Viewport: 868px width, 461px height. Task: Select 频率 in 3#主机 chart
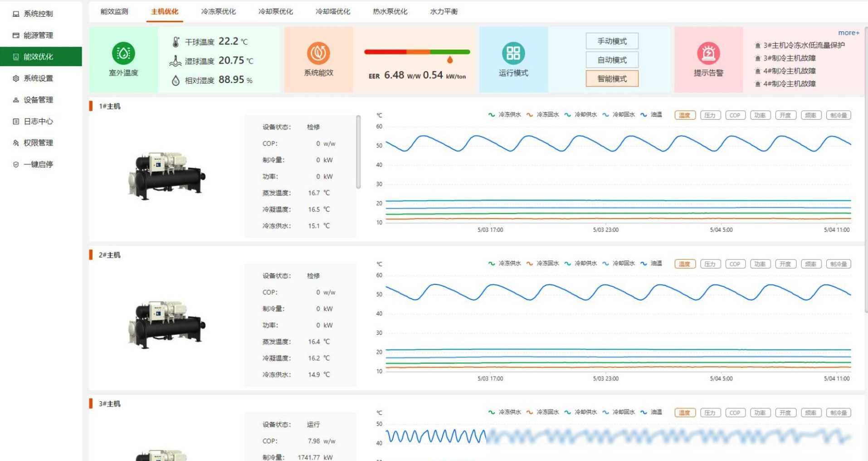[811, 413]
